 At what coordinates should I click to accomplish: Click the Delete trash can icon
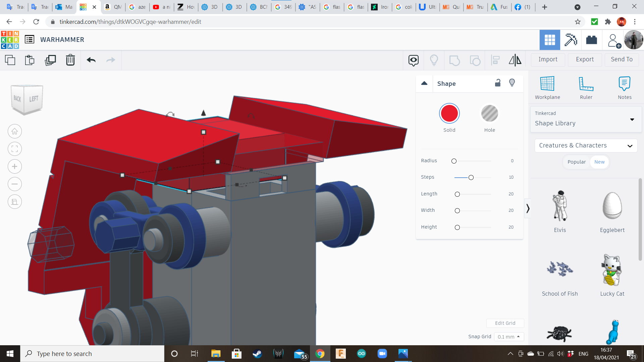[x=70, y=60]
